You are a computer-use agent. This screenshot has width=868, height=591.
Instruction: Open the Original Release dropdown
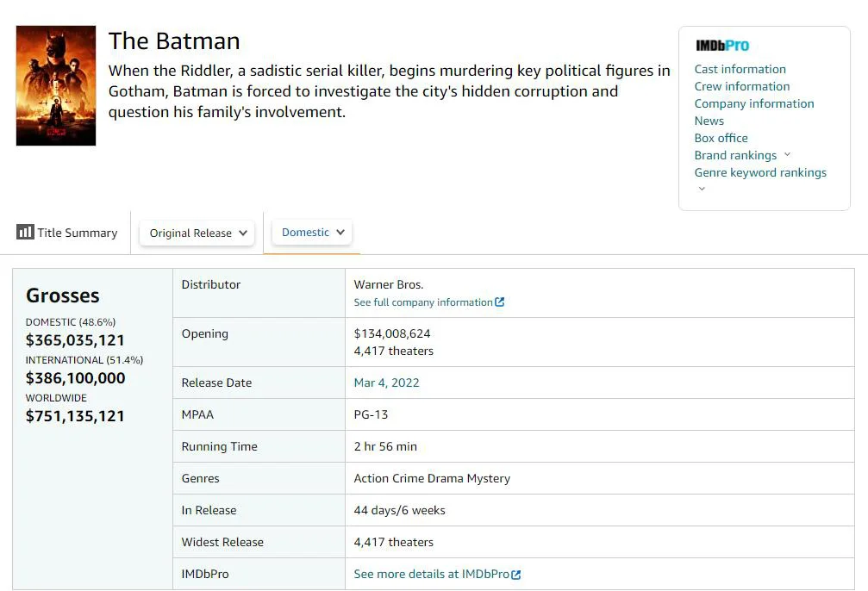pyautogui.click(x=197, y=233)
